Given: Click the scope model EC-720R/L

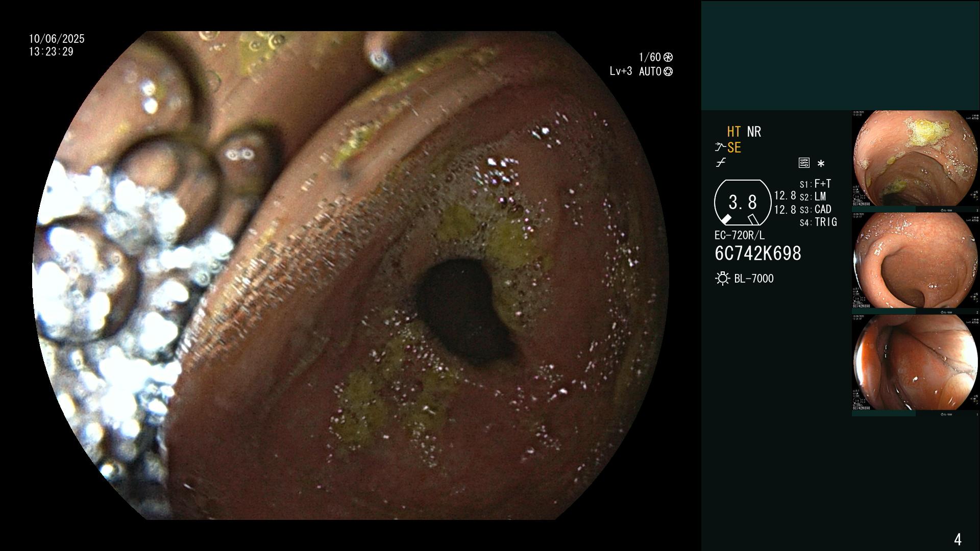Looking at the screenshot, I should [x=740, y=236].
